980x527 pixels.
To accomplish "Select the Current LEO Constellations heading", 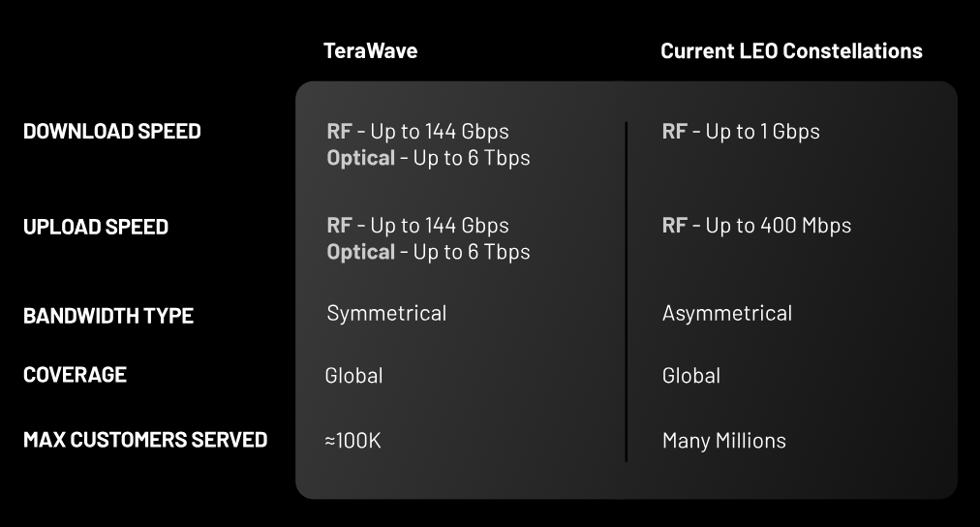I will (x=791, y=50).
